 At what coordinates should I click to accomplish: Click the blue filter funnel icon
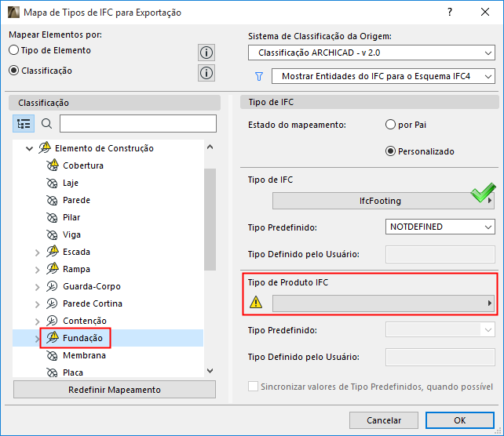(x=258, y=77)
